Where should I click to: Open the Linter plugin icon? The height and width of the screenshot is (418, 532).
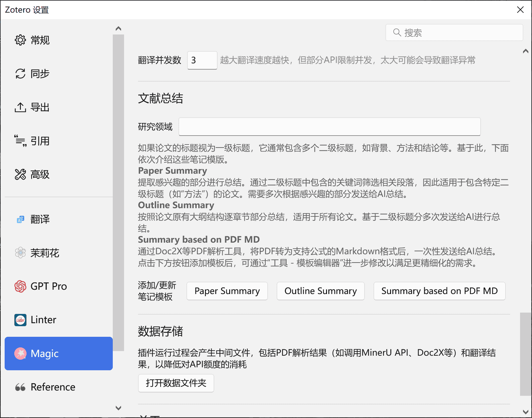tap(20, 320)
